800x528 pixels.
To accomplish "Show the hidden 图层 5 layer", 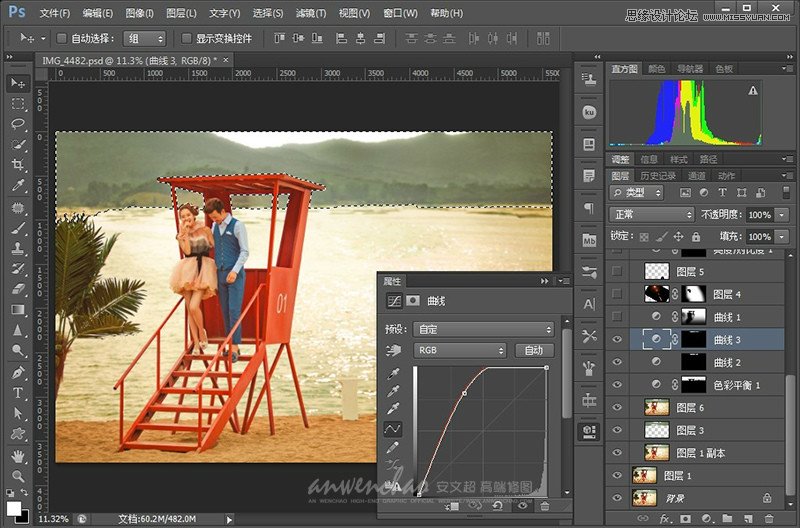I will pyautogui.click(x=617, y=271).
